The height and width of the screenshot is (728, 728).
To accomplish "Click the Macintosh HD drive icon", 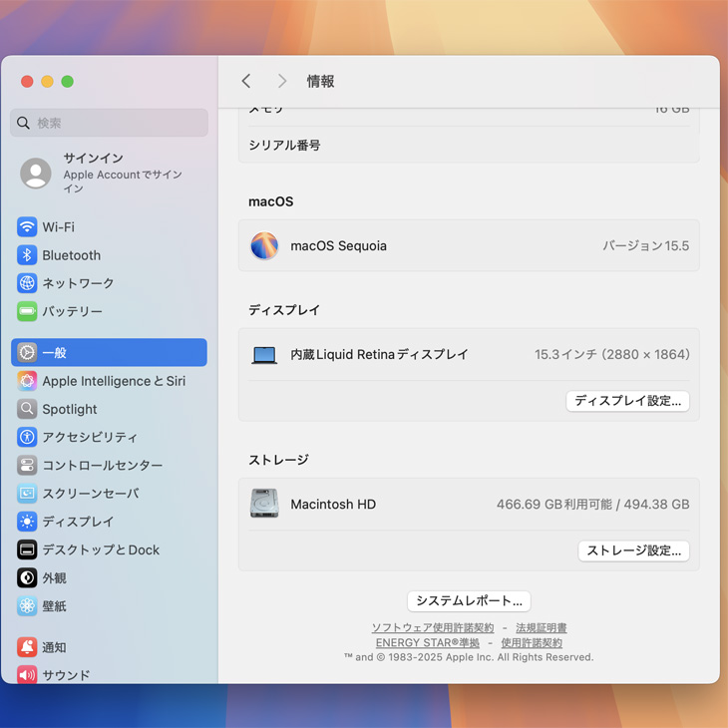I will (x=264, y=504).
